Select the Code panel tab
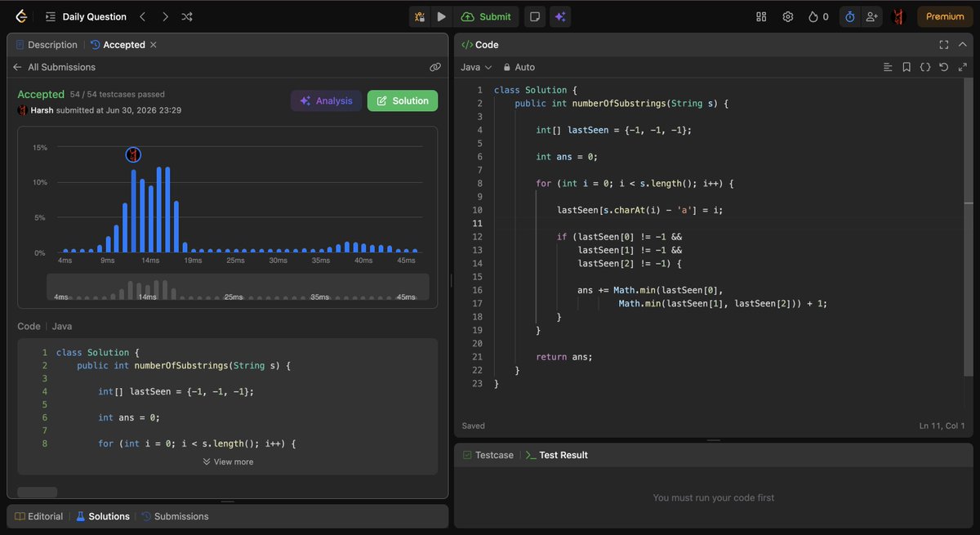The width and height of the screenshot is (980, 535). [x=479, y=45]
